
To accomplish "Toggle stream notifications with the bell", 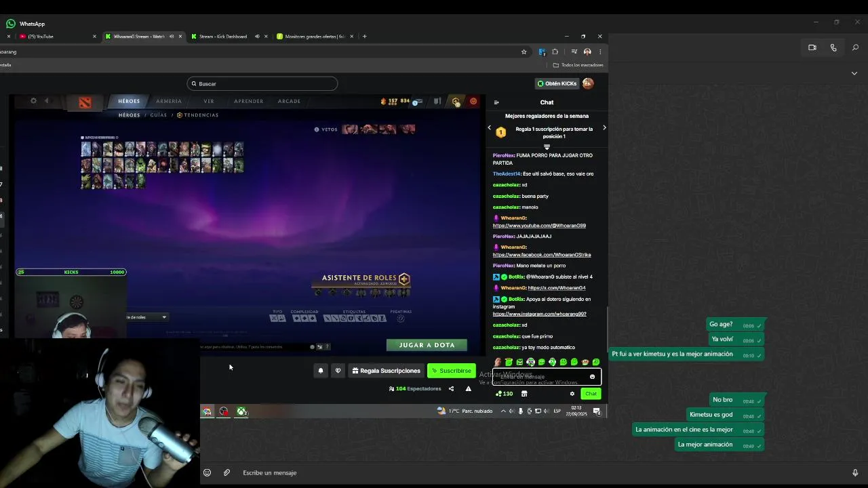I will [x=321, y=371].
